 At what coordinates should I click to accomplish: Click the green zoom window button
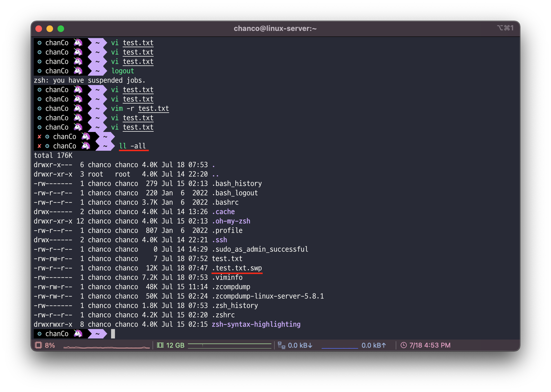tap(61, 29)
